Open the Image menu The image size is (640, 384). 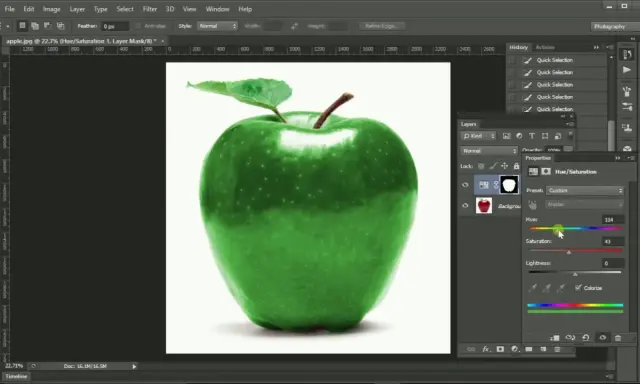[51, 9]
